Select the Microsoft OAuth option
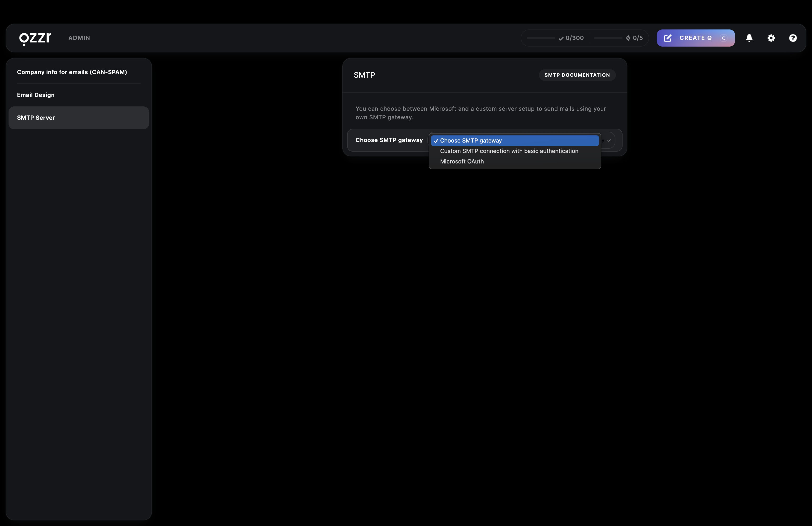812x526 pixels. (462, 162)
